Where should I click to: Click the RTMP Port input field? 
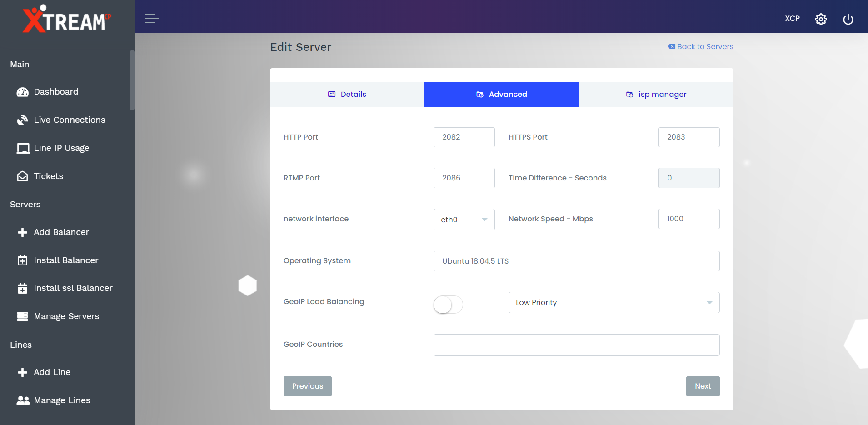pos(464,178)
